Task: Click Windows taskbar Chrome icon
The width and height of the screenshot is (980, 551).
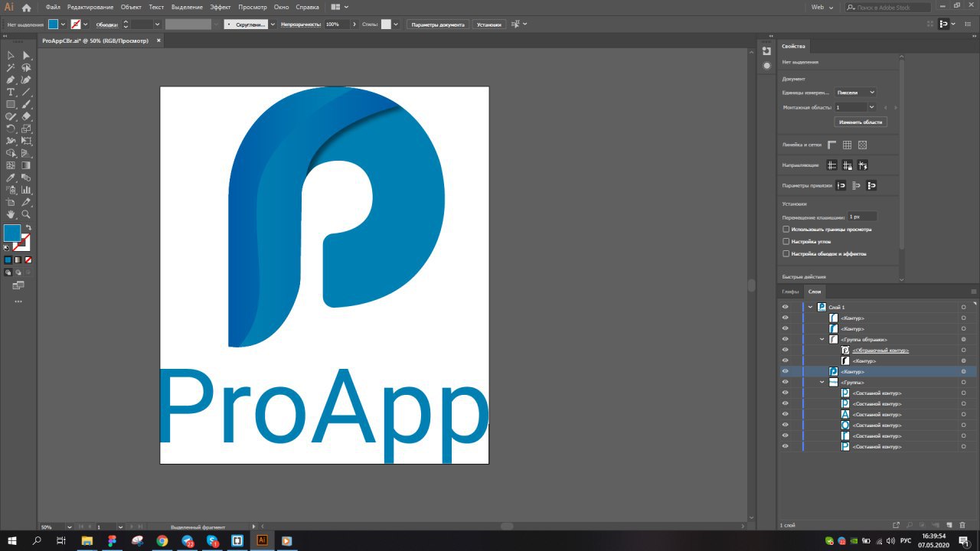Action: tap(162, 540)
